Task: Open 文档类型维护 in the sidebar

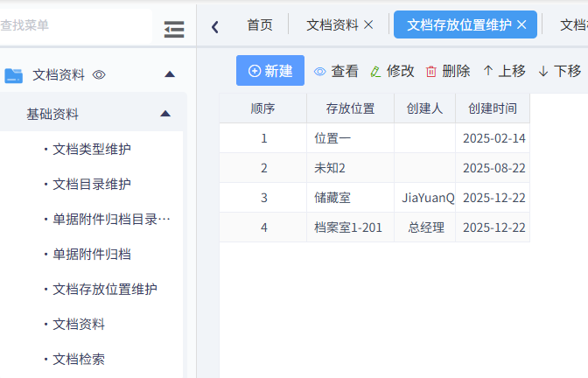Action: click(92, 150)
